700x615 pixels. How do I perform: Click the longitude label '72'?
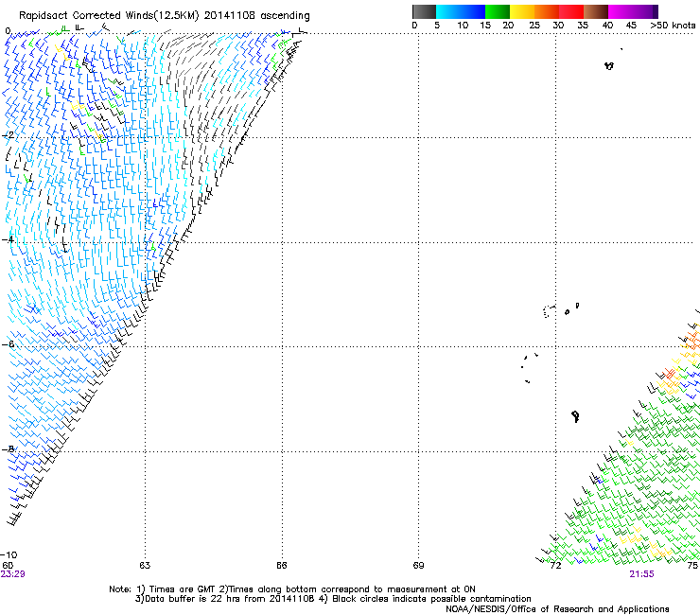[x=555, y=566]
